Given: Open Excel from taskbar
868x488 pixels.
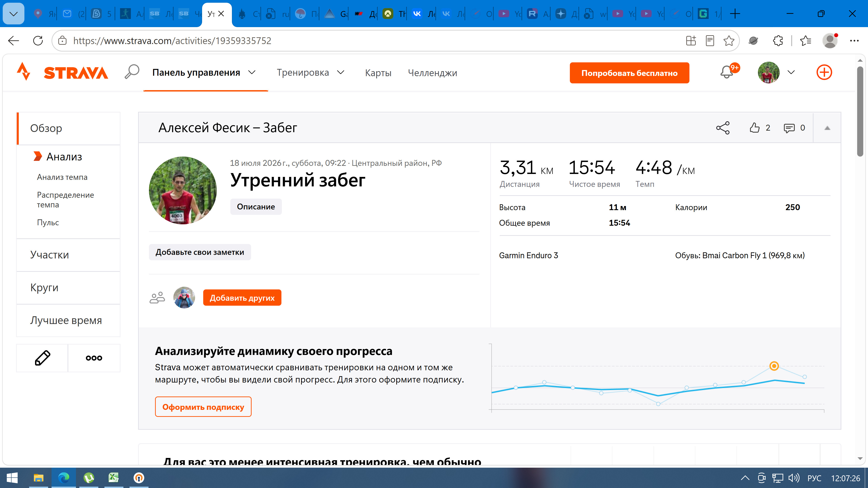Looking at the screenshot, I should point(113,478).
